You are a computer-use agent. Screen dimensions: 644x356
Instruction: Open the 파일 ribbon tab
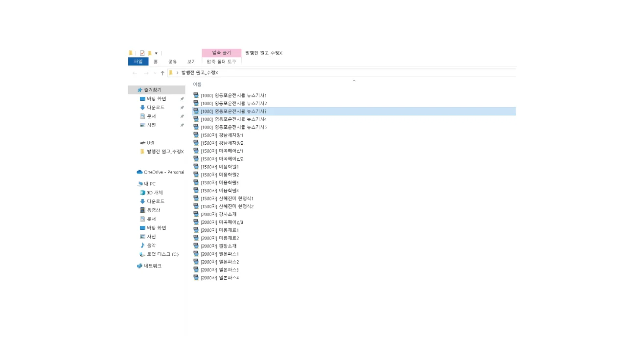point(138,62)
